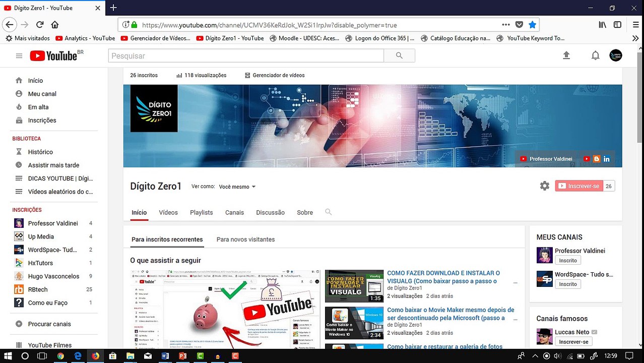Open channel settings gear icon
This screenshot has width=644, height=363.
pos(545,186)
